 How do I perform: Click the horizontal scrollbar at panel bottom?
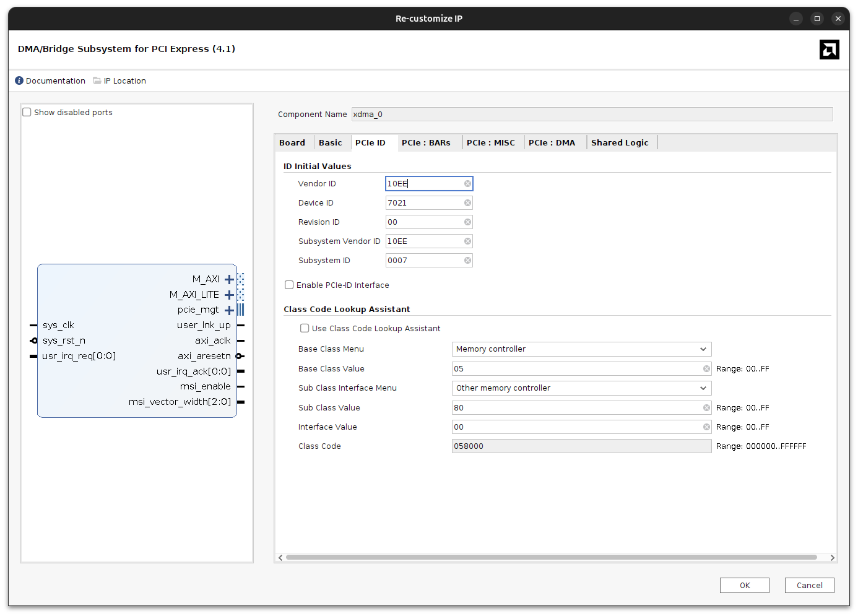point(551,558)
